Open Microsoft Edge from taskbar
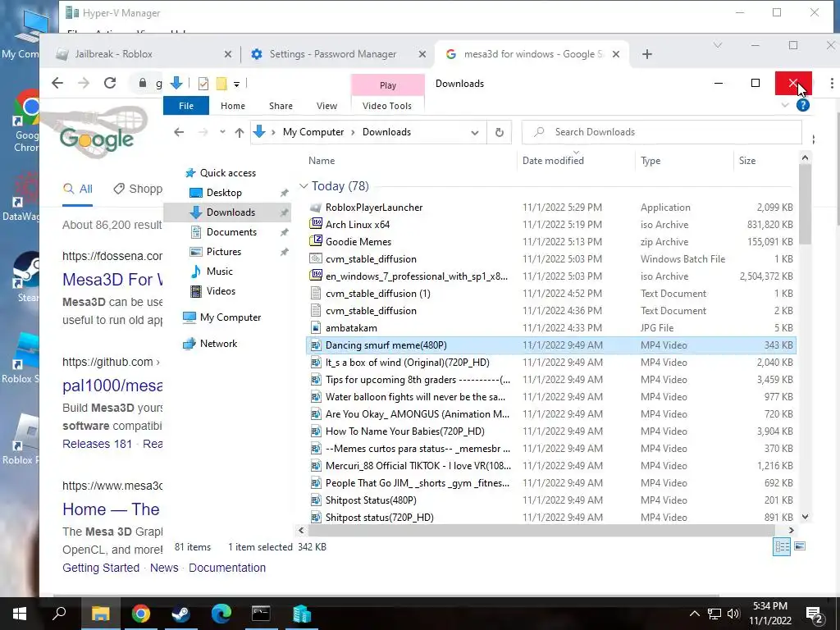Viewport: 840px width, 630px height. click(x=221, y=614)
